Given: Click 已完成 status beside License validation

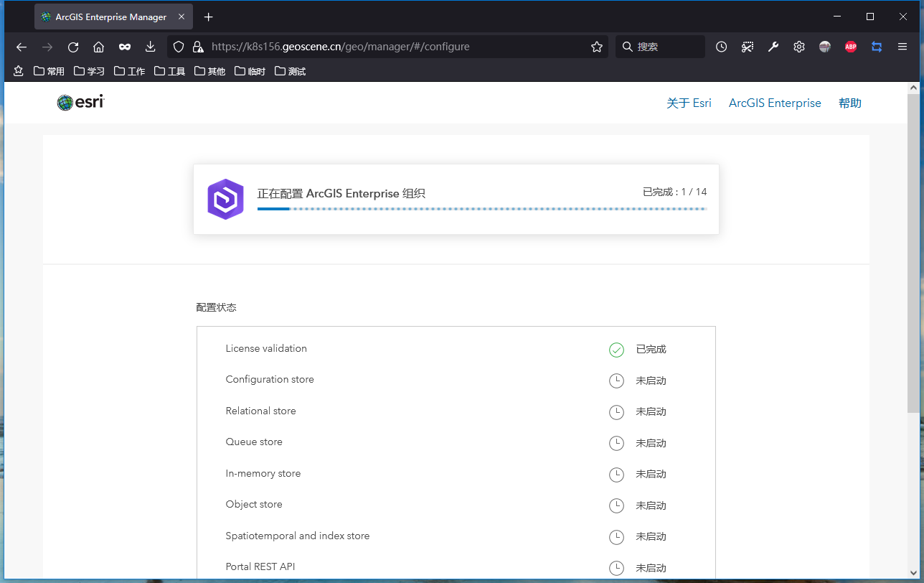Looking at the screenshot, I should (651, 350).
